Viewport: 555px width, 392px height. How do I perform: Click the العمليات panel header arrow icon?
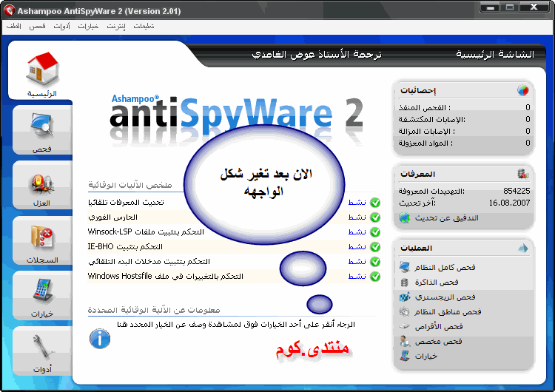point(523,248)
